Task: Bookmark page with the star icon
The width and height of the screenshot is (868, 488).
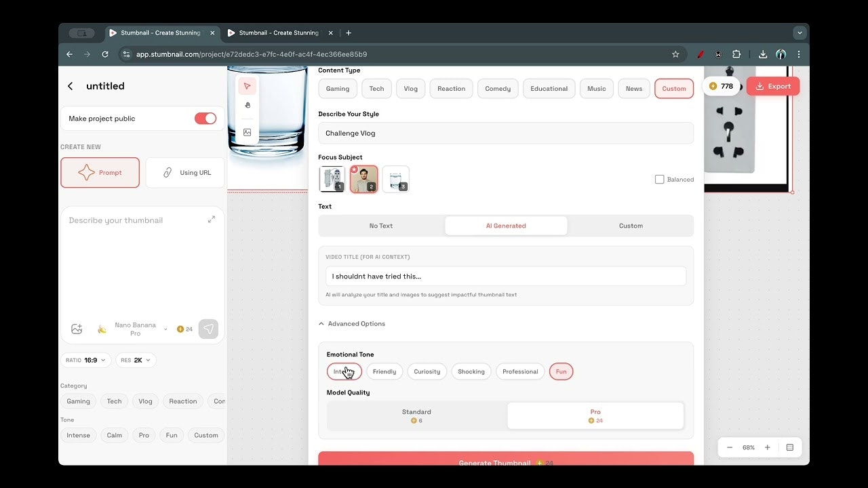Action: (x=675, y=54)
